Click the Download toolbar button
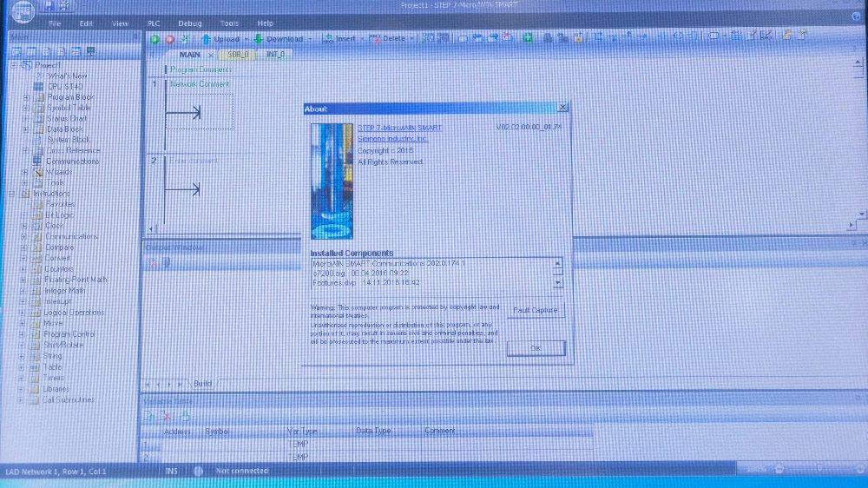 [x=279, y=39]
